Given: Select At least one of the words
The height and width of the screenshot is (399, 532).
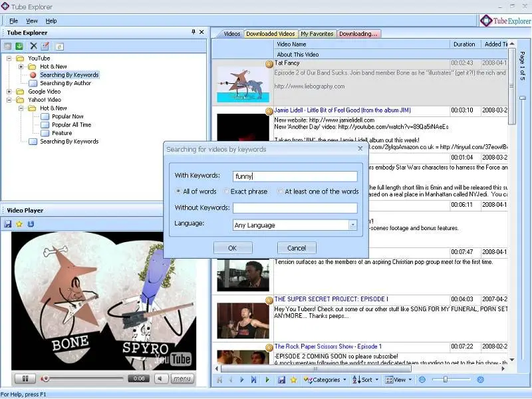Looking at the screenshot, I should pyautogui.click(x=280, y=192).
